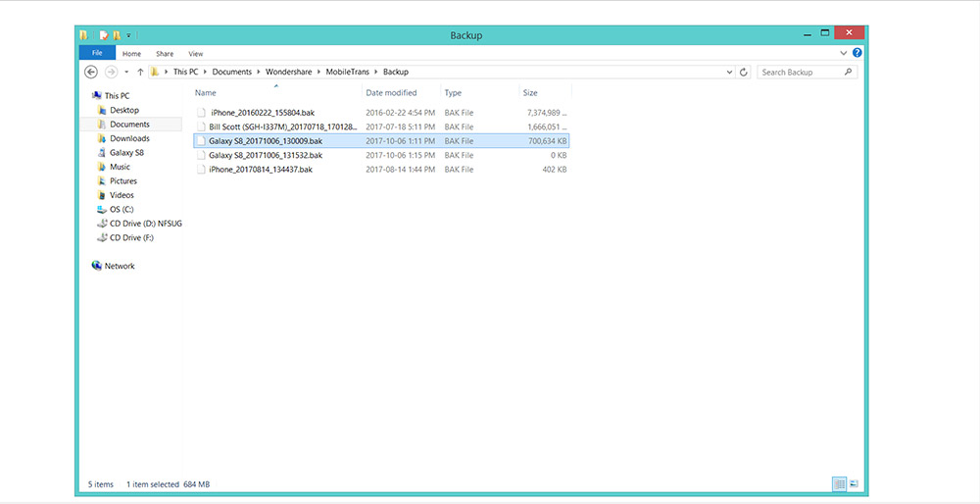Click the search magnifier icon
980x504 pixels.
click(848, 72)
